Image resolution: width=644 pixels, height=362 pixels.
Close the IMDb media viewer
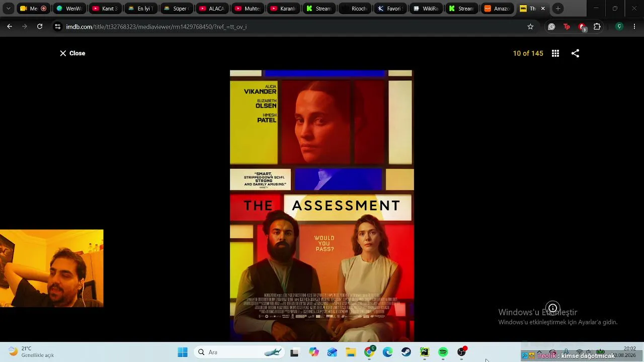click(72, 53)
